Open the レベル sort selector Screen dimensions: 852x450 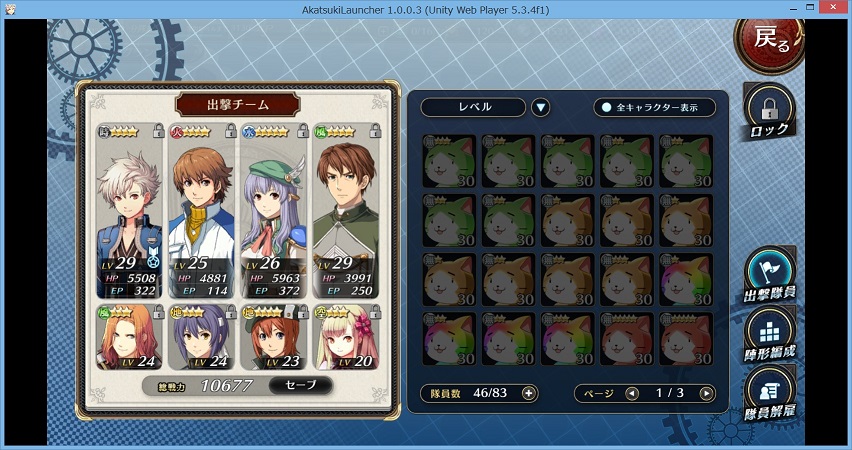473,108
